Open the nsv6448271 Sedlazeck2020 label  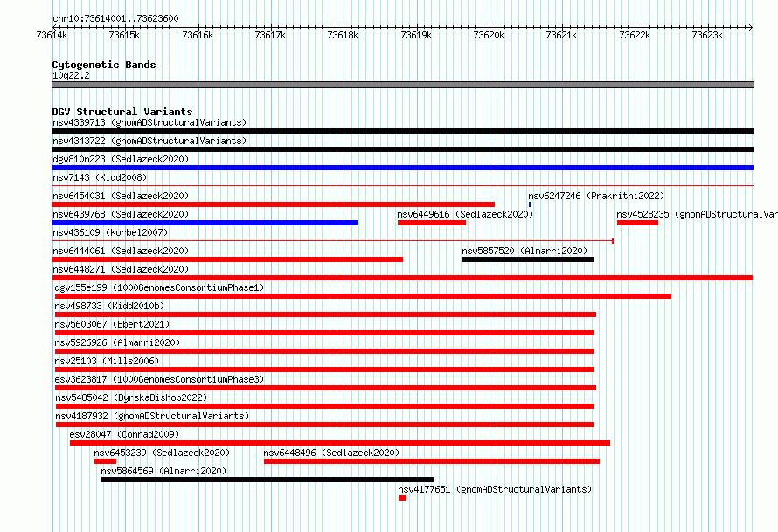[121, 269]
